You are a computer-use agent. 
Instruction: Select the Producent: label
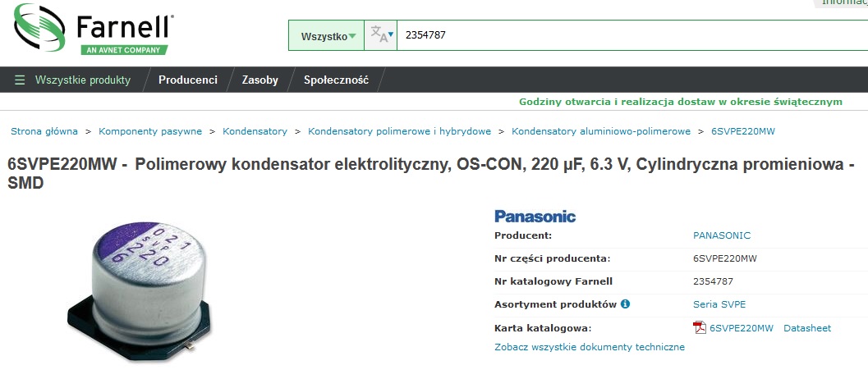pos(522,235)
